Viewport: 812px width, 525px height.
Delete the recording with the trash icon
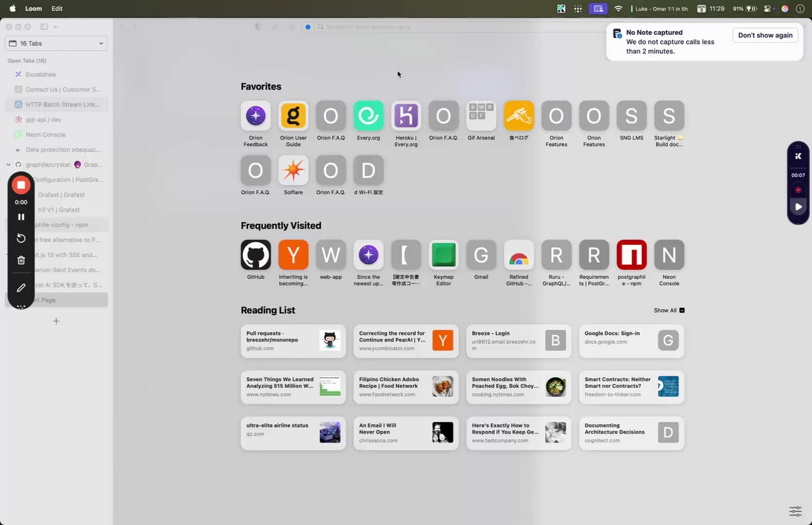tap(21, 260)
